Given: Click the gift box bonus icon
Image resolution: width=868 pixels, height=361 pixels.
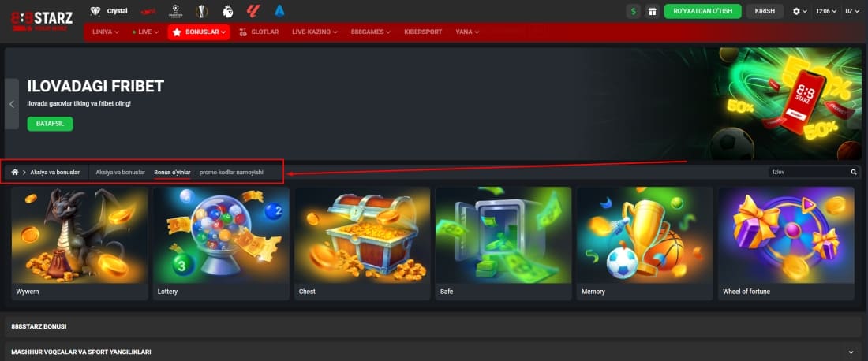Looking at the screenshot, I should 652,11.
